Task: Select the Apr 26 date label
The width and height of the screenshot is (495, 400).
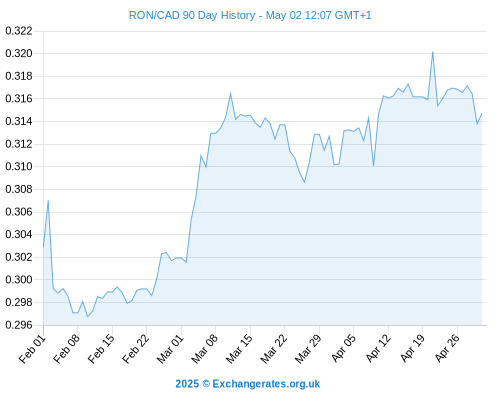Action: click(x=448, y=348)
